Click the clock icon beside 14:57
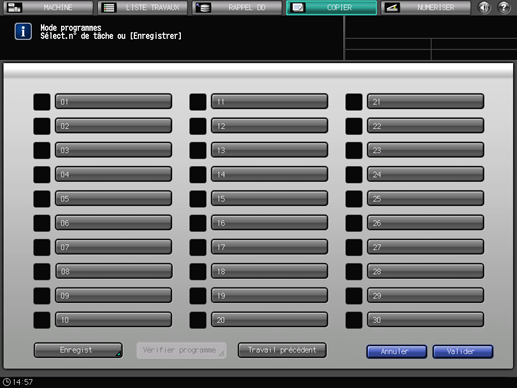The height and width of the screenshot is (388, 517). pyautogui.click(x=7, y=382)
